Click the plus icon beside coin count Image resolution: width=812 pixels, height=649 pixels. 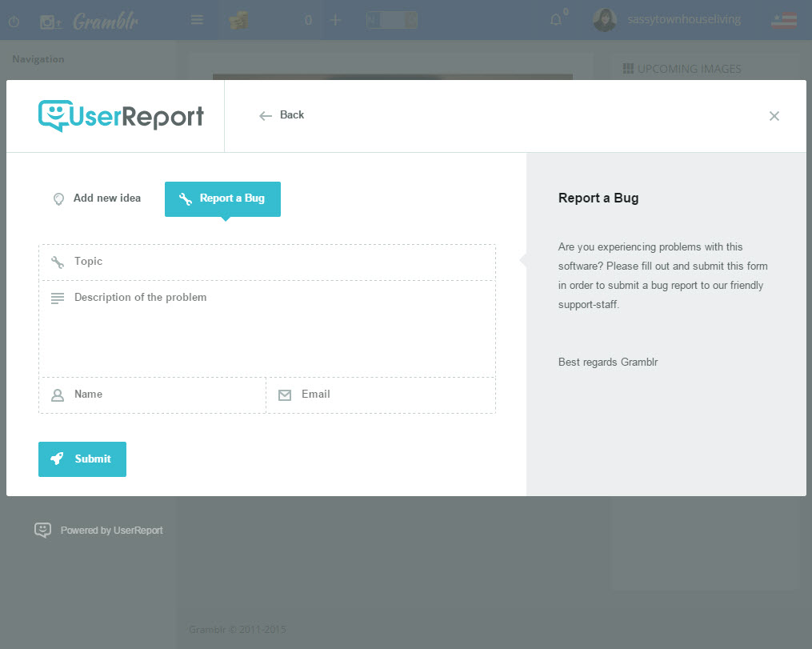coord(335,20)
